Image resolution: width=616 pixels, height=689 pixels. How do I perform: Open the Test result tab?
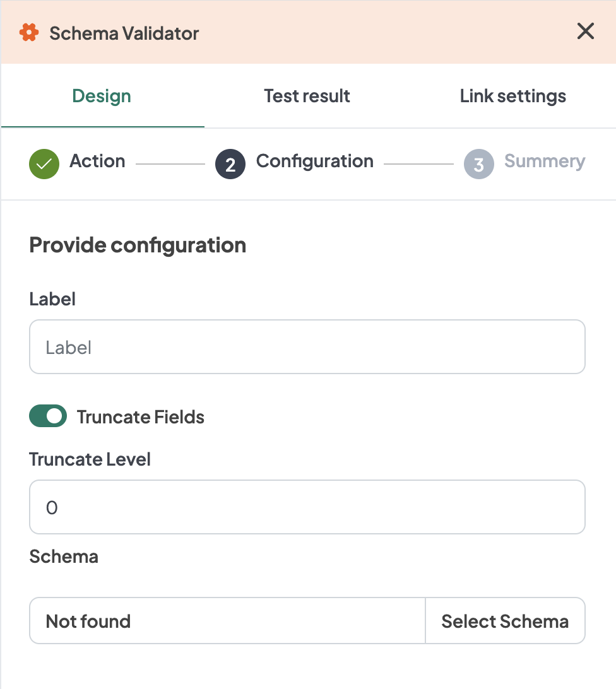[x=307, y=97]
